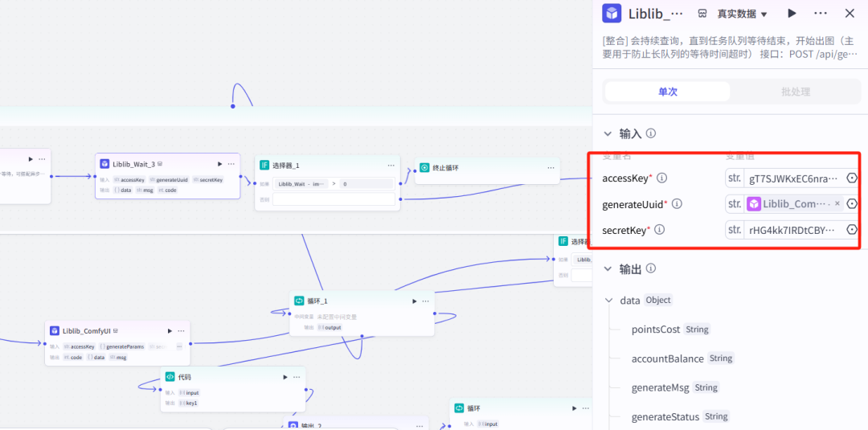Open more options on 选择器_1 node
The width and height of the screenshot is (868, 430).
point(391,165)
